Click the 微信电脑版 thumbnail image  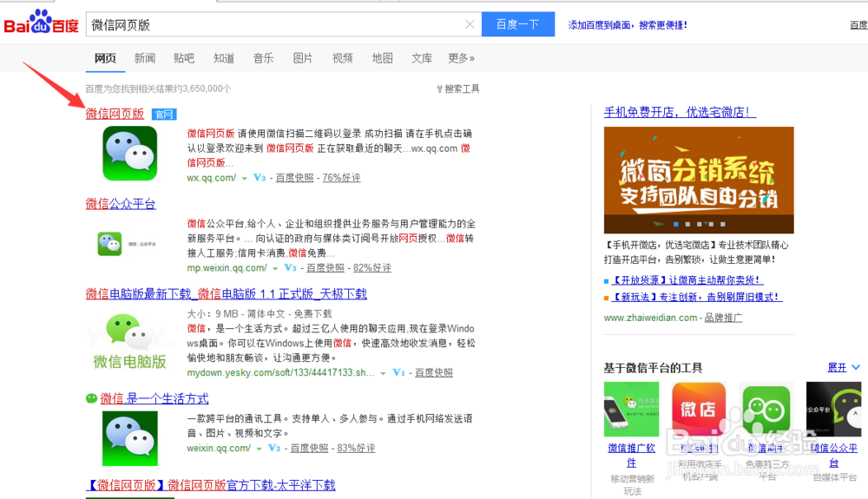tap(129, 342)
